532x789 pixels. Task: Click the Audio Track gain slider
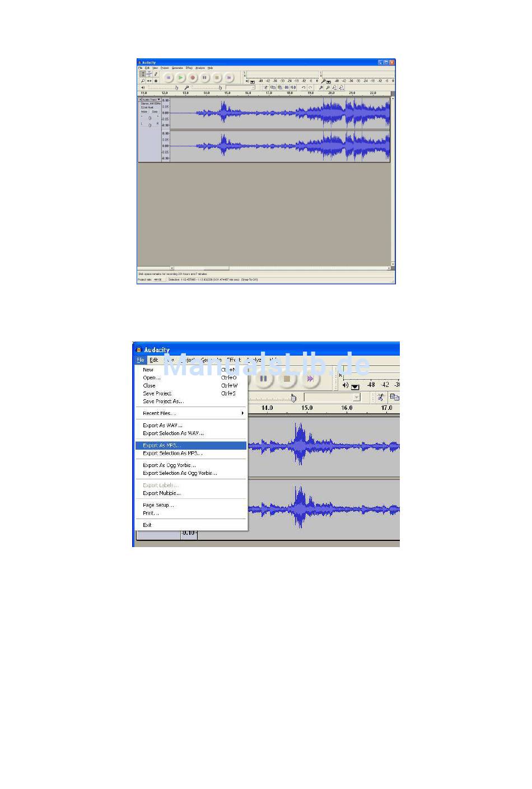pyautogui.click(x=150, y=118)
